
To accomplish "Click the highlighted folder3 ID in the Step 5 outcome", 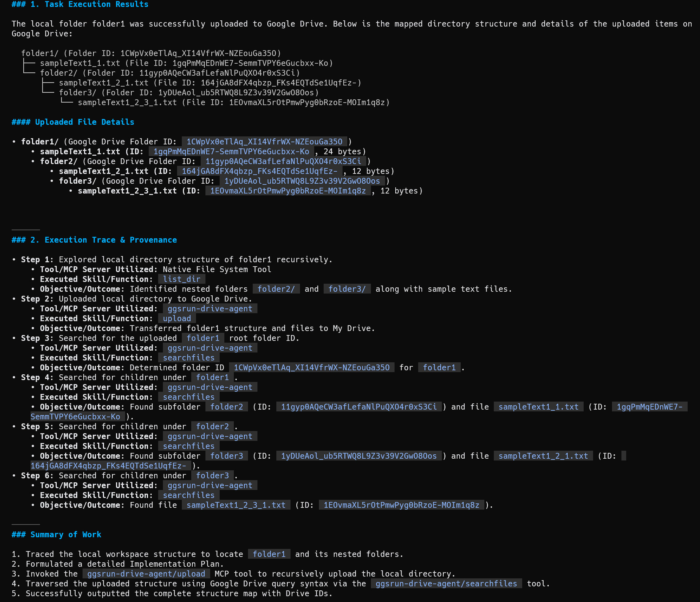I will coord(359,456).
